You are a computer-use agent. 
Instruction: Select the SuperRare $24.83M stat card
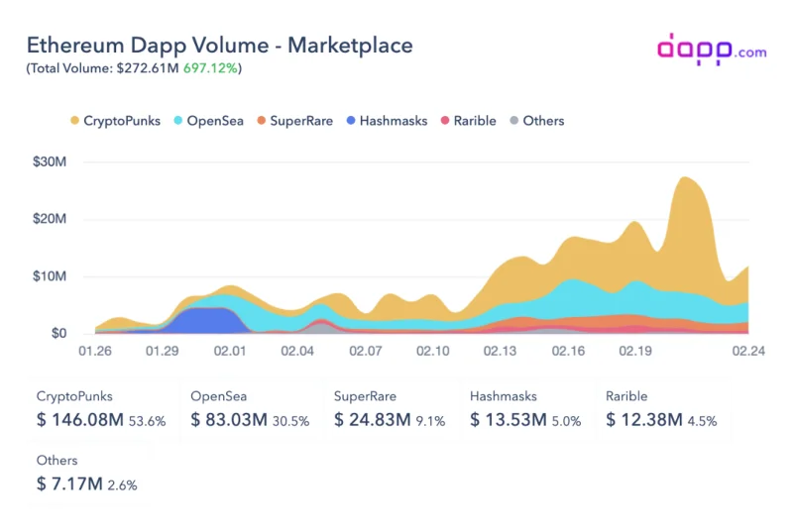point(391,410)
